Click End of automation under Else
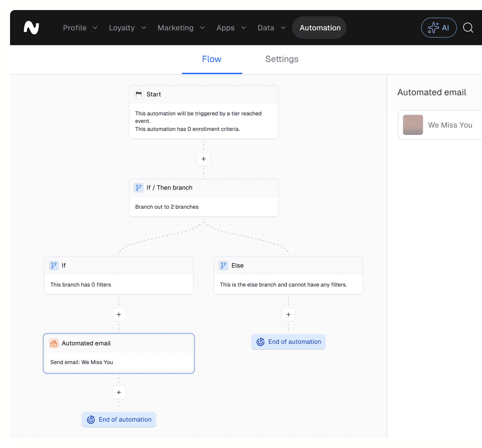Viewport: 482px width, 448px height. pyautogui.click(x=288, y=342)
